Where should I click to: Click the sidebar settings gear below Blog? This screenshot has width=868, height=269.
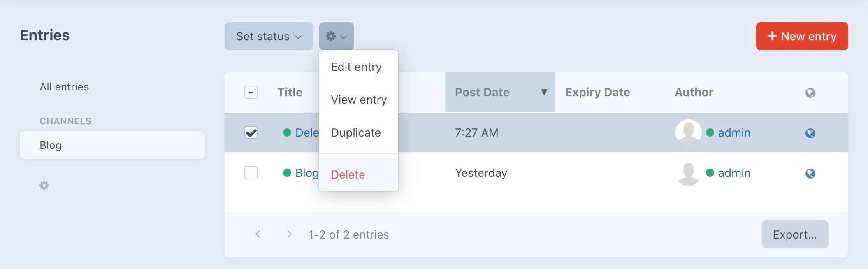coord(44,186)
